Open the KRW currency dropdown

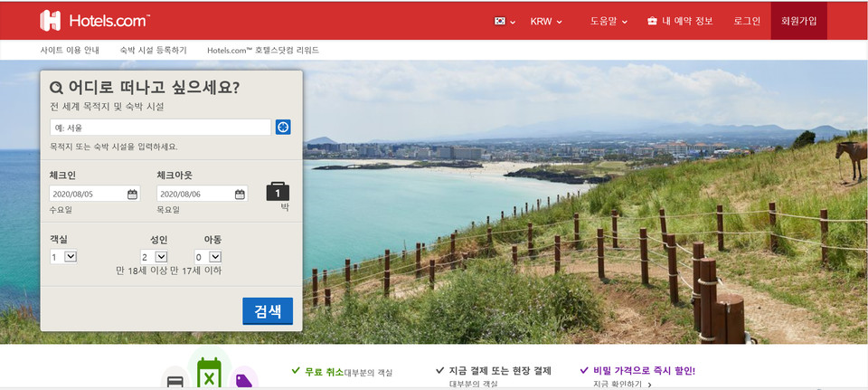coord(546,22)
